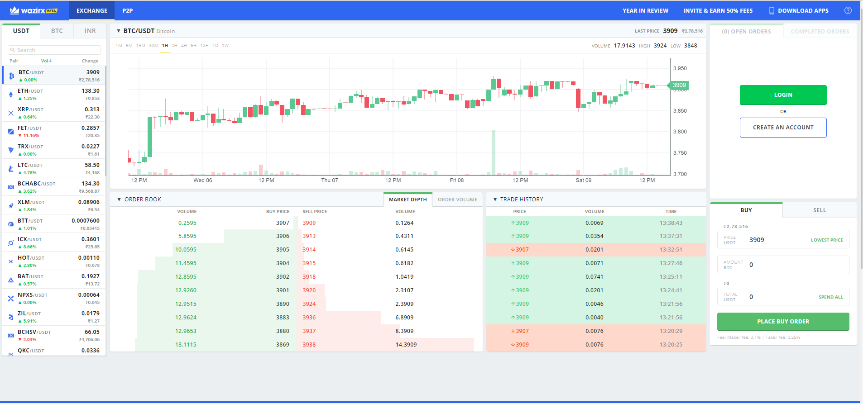Viewport: 868px width, 404px height.
Task: Select the 15M chart interval
Action: 141,46
